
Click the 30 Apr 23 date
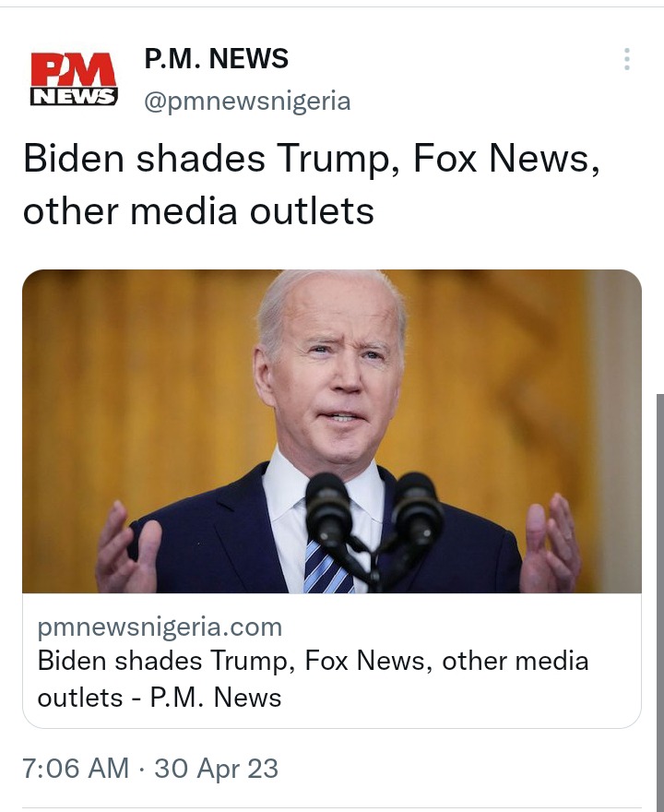(x=217, y=769)
